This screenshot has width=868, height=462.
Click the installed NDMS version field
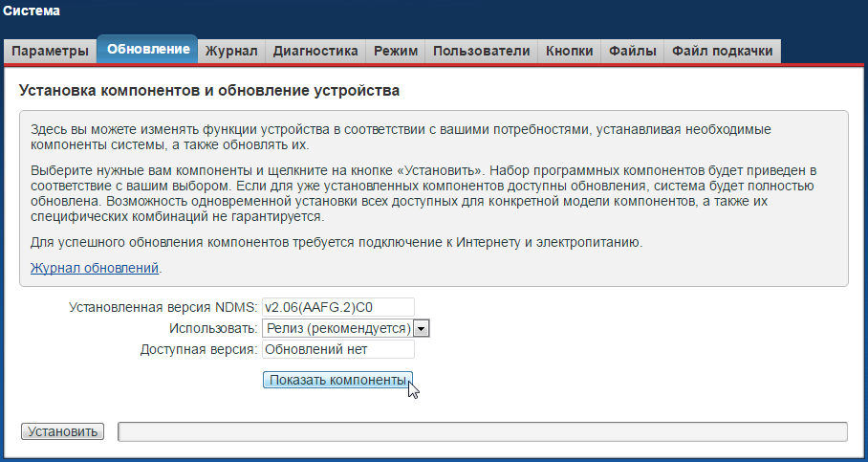tap(337, 307)
